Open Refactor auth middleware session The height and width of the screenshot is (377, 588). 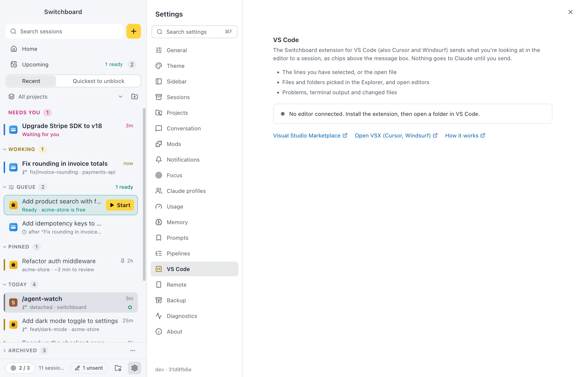pos(71,265)
